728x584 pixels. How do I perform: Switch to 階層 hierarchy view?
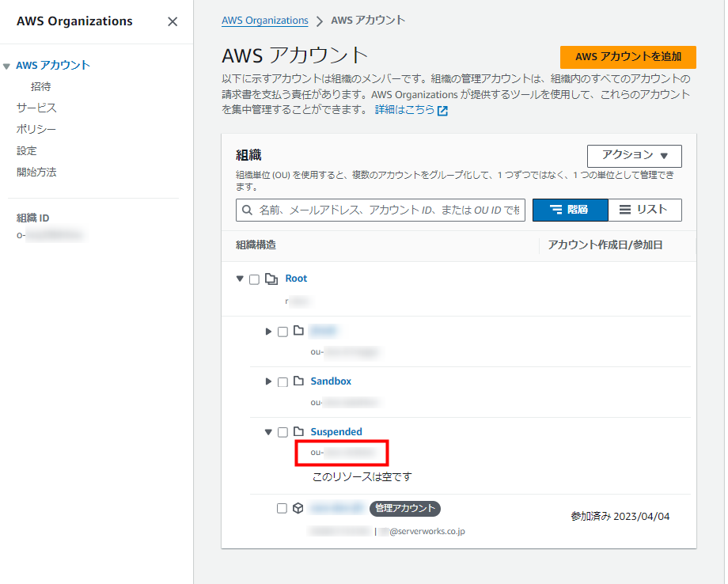pyautogui.click(x=570, y=210)
